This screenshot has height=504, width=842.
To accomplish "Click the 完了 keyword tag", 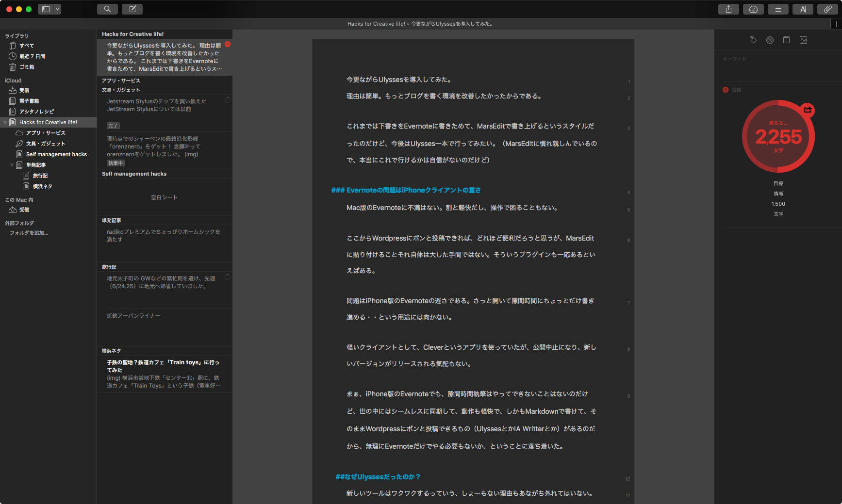I will point(113,126).
